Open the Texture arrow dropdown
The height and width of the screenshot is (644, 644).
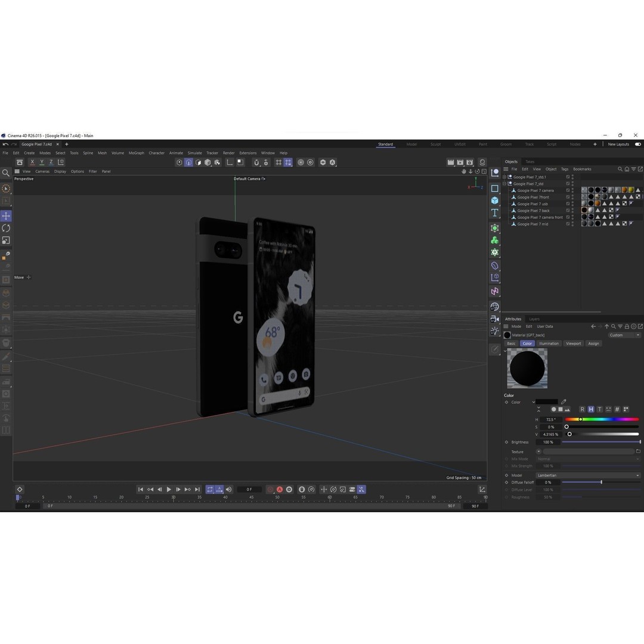coord(538,451)
